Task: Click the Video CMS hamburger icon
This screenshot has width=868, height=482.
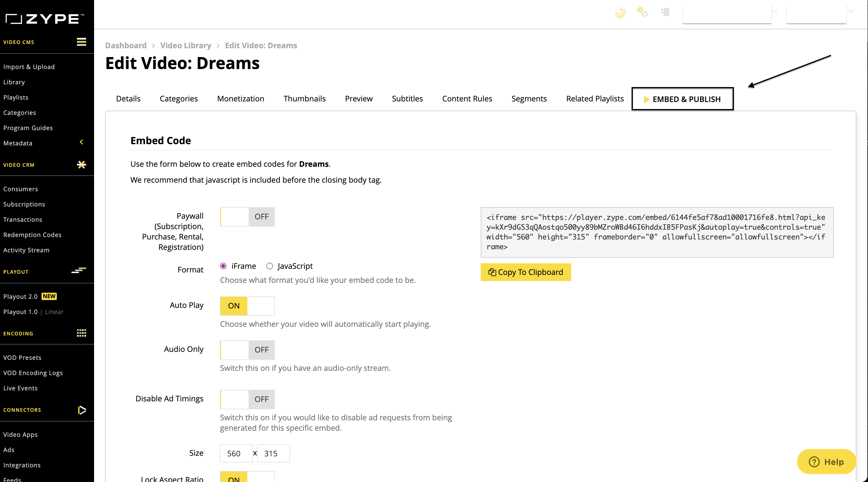Action: pos(81,42)
